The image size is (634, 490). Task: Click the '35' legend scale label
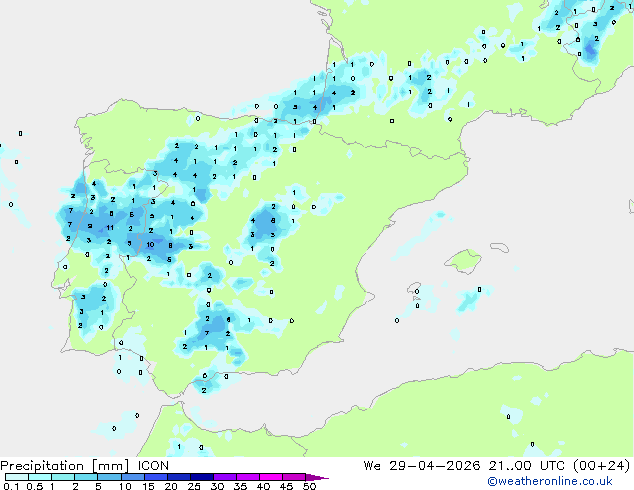240,486
